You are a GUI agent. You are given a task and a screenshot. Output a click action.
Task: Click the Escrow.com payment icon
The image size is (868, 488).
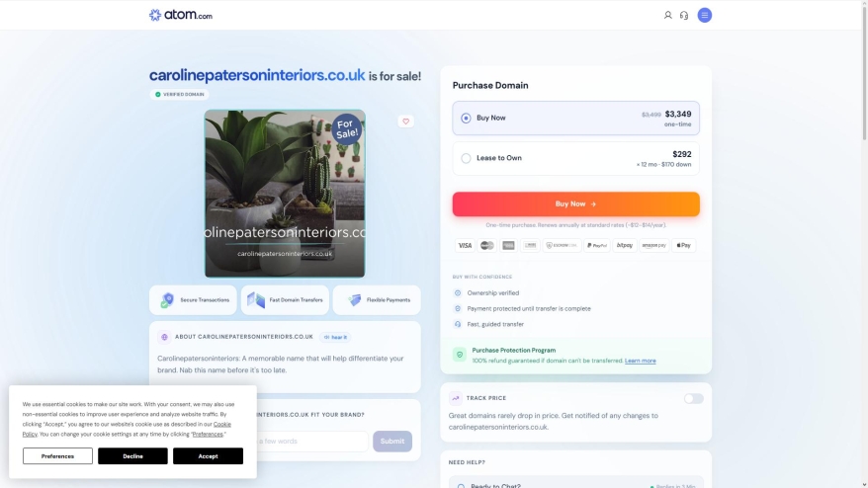tap(562, 245)
